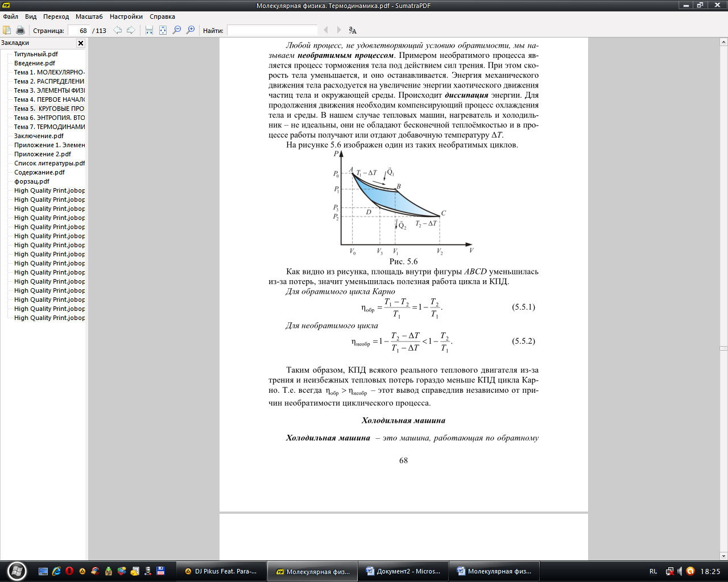The height and width of the screenshot is (582, 728).
Task: Open bookmark Содержание.pdf
Action: 39,172
